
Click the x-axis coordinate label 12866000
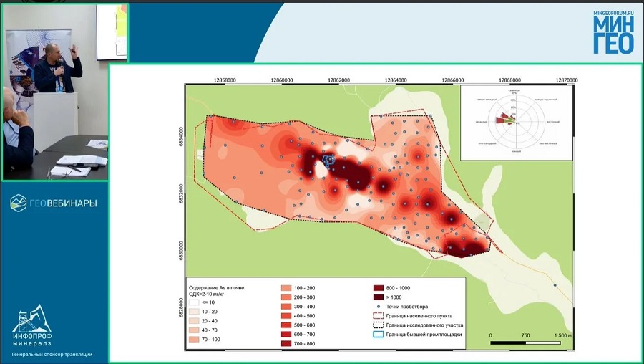pyautogui.click(x=453, y=80)
